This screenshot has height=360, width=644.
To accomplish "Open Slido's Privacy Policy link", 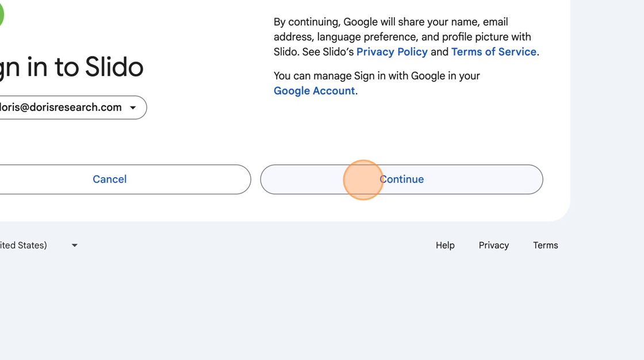I will [x=392, y=52].
